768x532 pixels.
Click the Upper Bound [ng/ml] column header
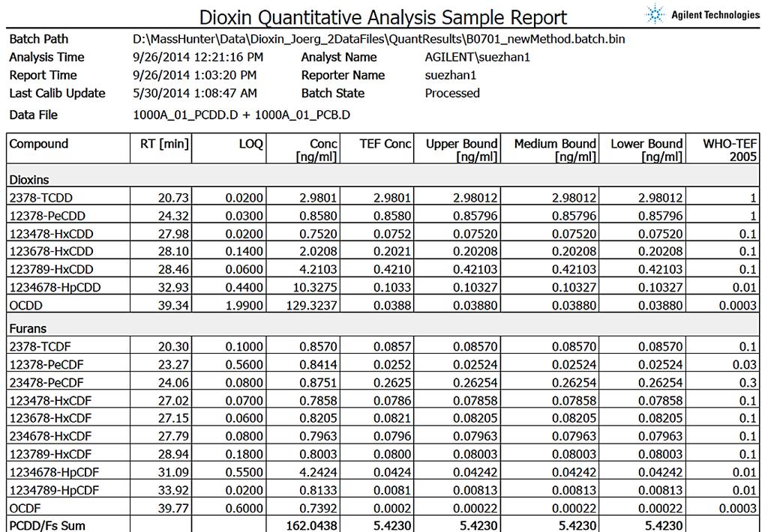pos(457,148)
